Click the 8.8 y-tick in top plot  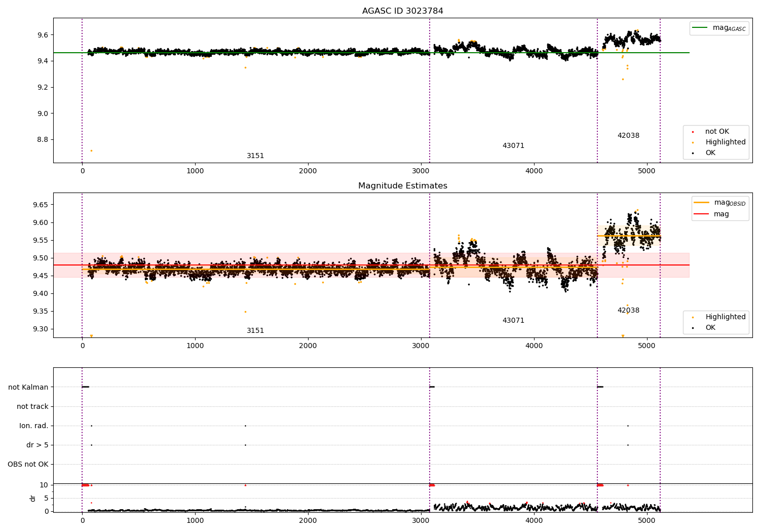coord(43,140)
